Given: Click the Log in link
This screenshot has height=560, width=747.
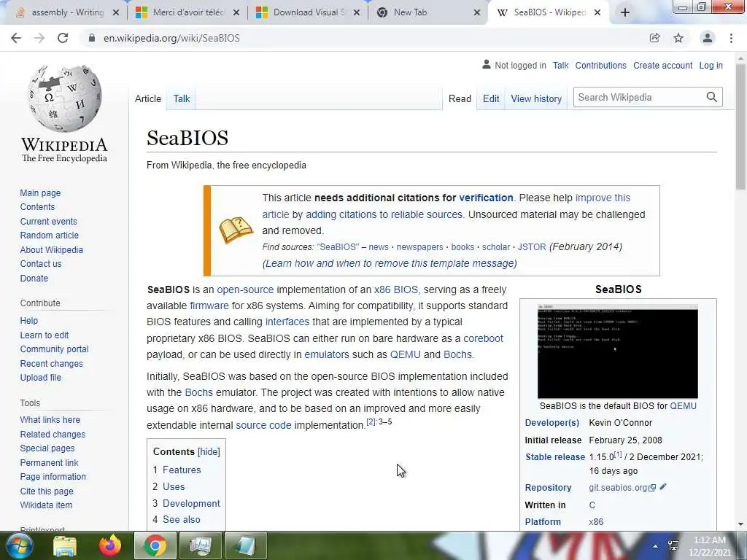Looking at the screenshot, I should (x=711, y=65).
